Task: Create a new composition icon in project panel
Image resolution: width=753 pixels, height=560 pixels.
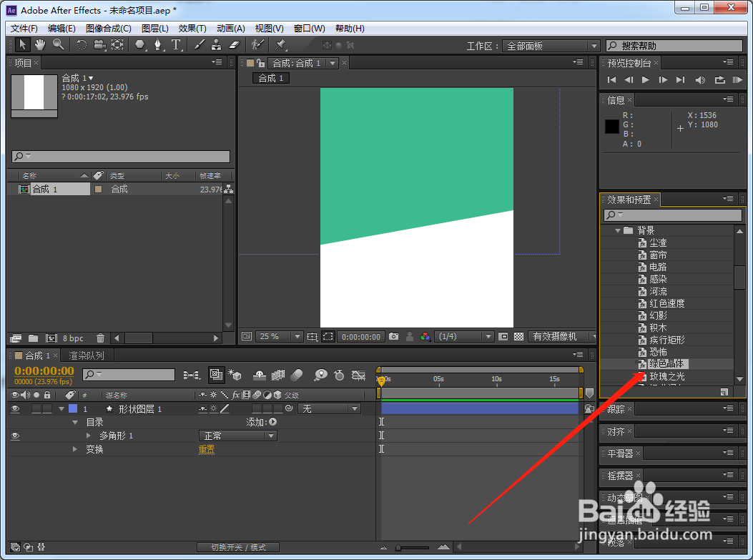Action: pyautogui.click(x=51, y=338)
